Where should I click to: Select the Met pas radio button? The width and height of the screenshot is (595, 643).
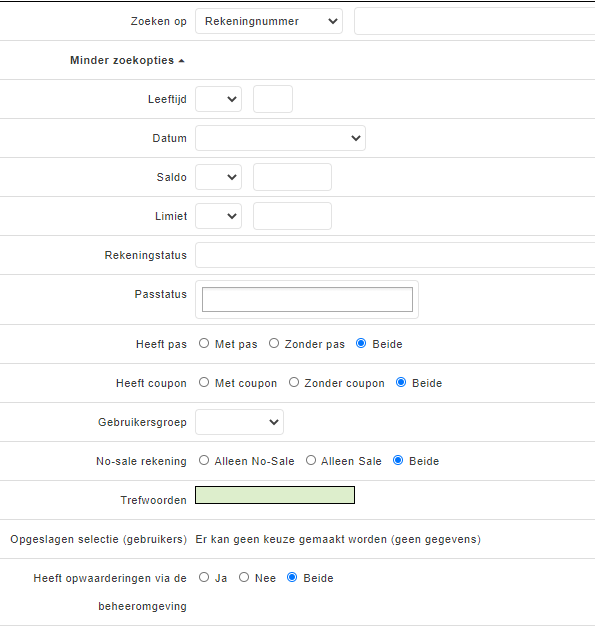(204, 343)
